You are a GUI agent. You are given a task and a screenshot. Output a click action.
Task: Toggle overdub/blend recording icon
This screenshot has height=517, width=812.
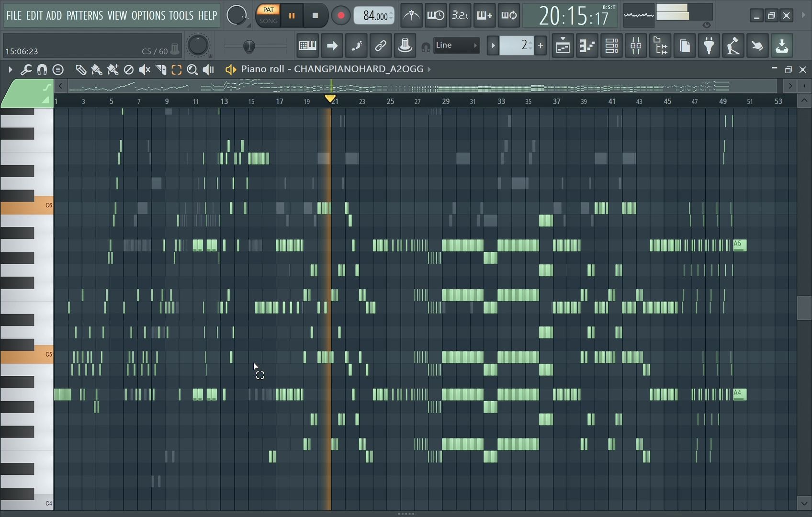pyautogui.click(x=484, y=15)
